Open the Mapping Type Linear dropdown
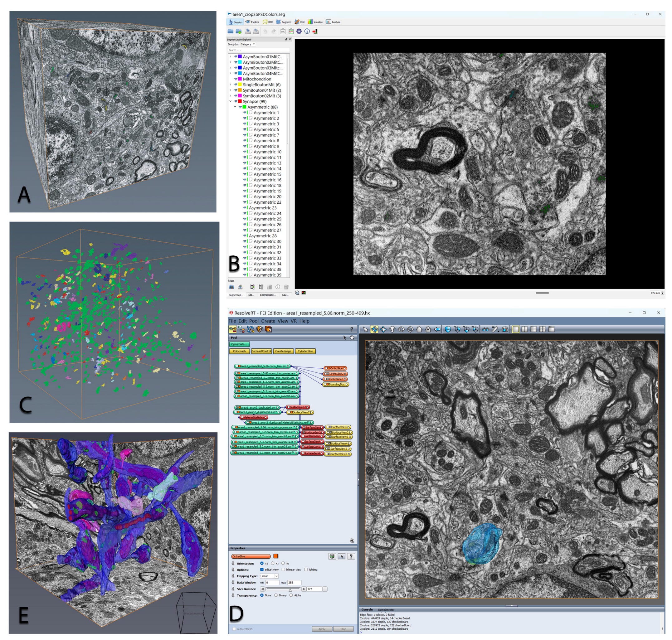 269,576
